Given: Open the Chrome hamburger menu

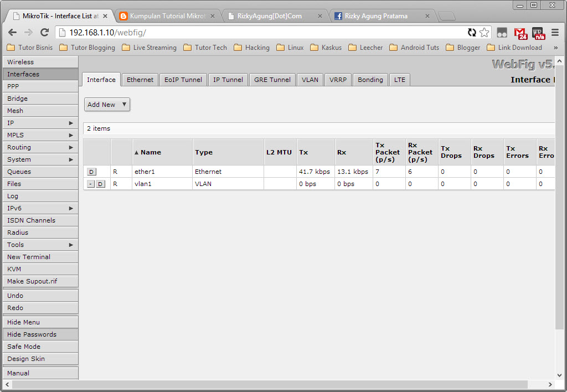Looking at the screenshot, I should click(555, 33).
